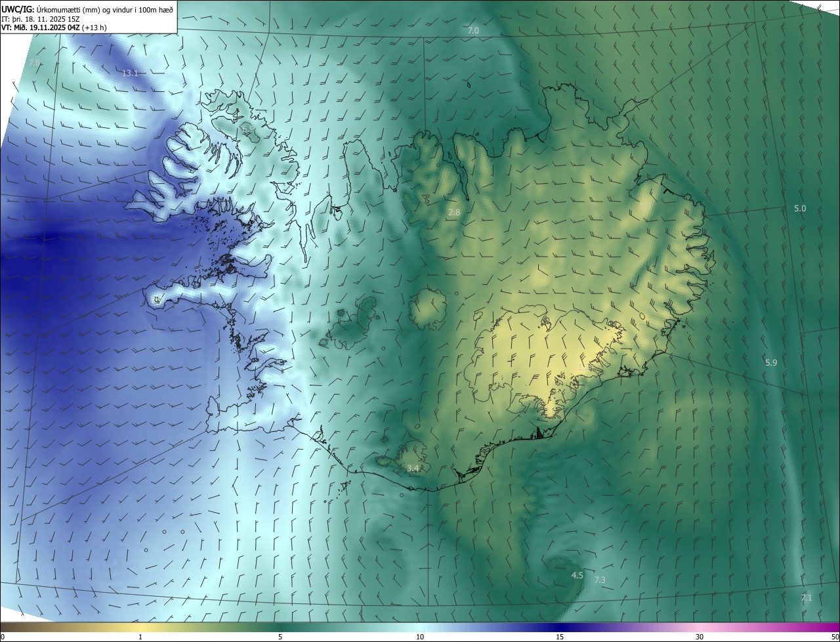Click the 6.9 value on Westfjords
The width and height of the screenshot is (840, 642).
(x=248, y=131)
